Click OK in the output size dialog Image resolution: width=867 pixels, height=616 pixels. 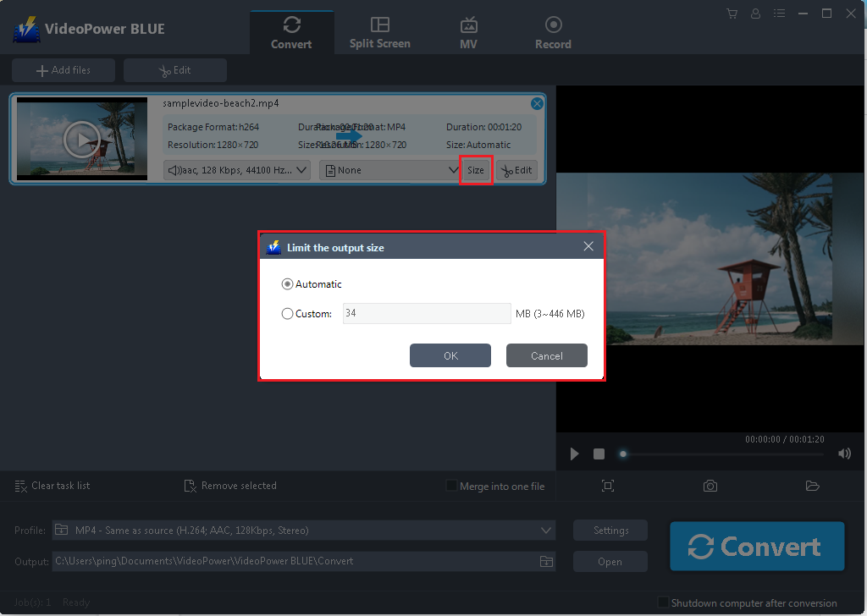(450, 355)
